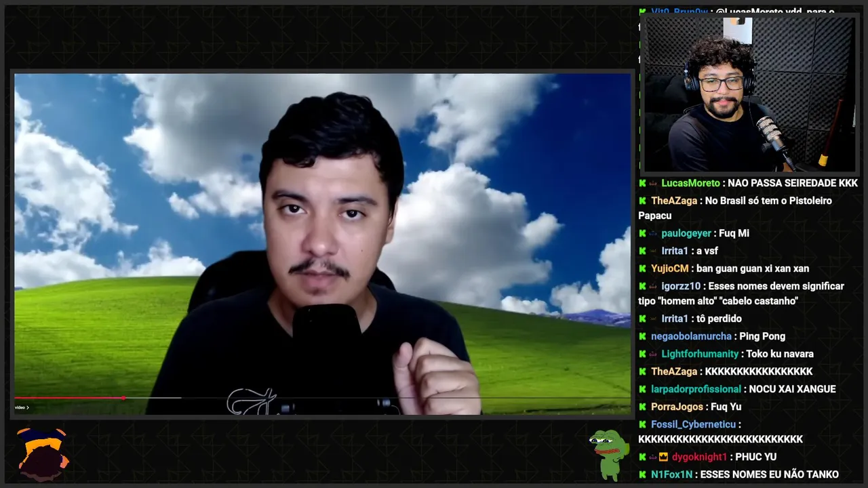868x488 pixels.
Task: Click the small user badge before igorzz10's name
Action: tap(653, 286)
